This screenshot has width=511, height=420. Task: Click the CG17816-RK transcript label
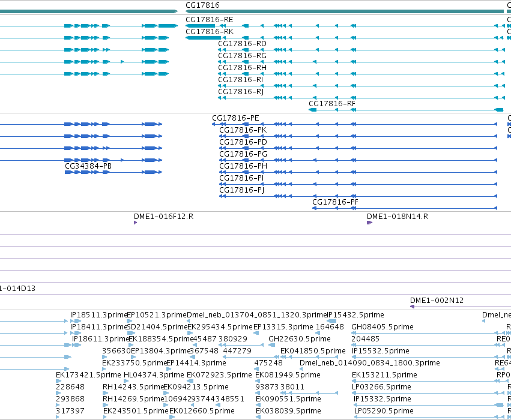[x=210, y=32]
